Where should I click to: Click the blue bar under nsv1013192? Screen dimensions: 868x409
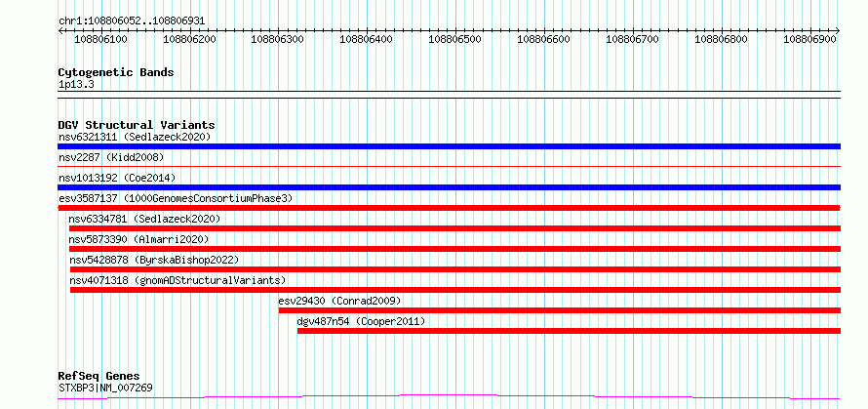[x=450, y=187]
